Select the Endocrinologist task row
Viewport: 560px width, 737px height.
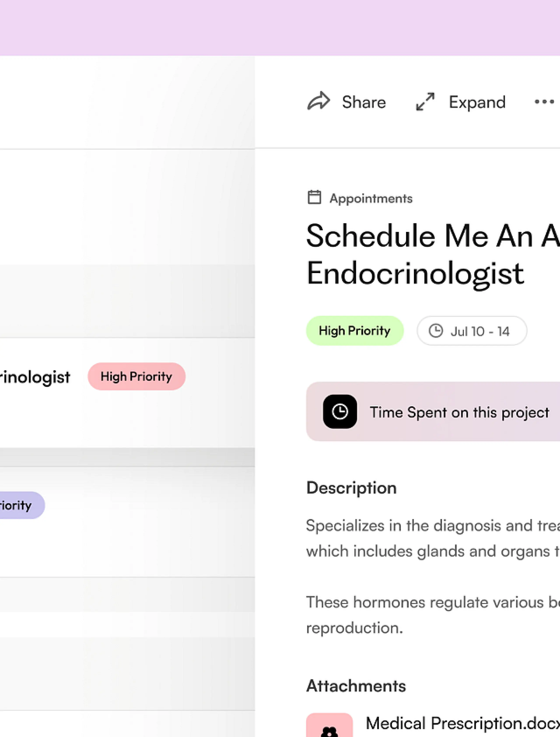pos(35,377)
